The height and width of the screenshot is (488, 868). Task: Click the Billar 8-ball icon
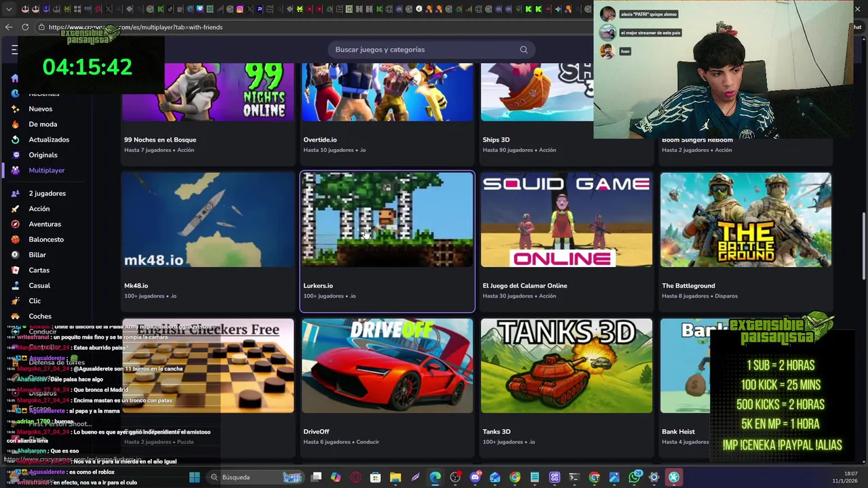pyautogui.click(x=15, y=255)
